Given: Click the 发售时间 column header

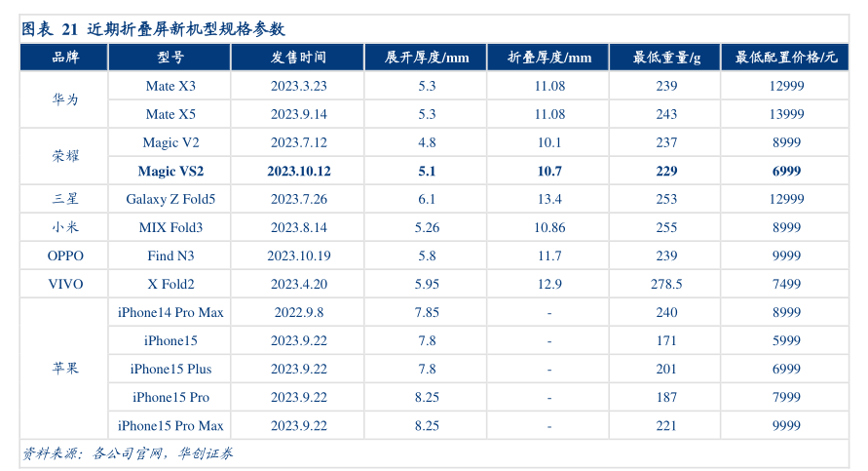Looking at the screenshot, I should [x=298, y=58].
